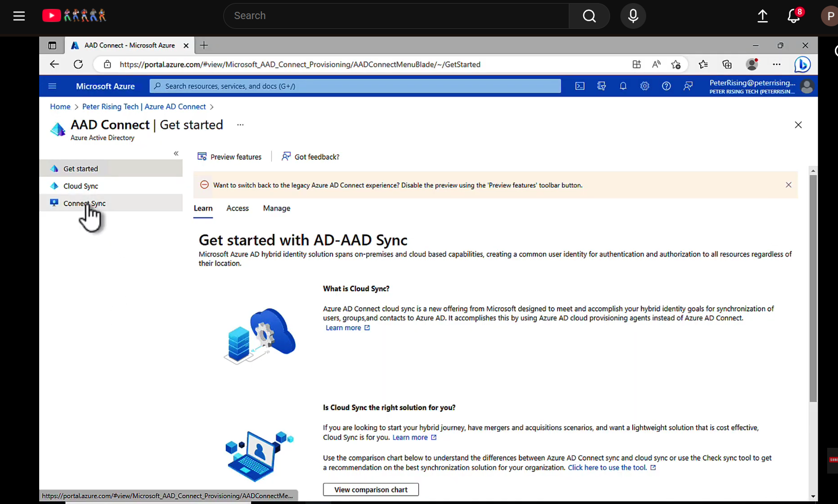The width and height of the screenshot is (838, 504).
Task: Switch to the Manage tab
Action: [x=277, y=208]
